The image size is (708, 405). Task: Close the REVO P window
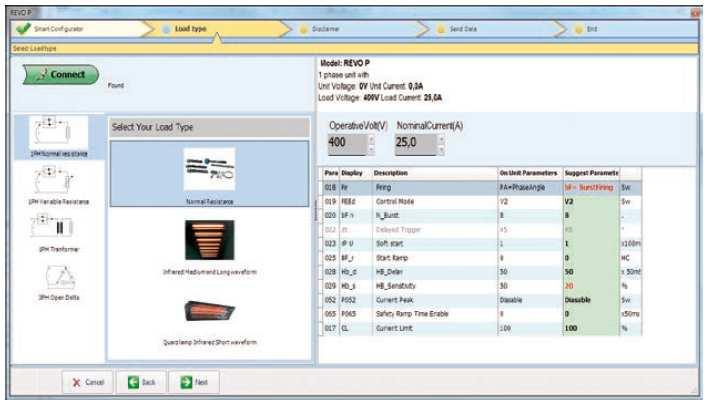pos(695,13)
